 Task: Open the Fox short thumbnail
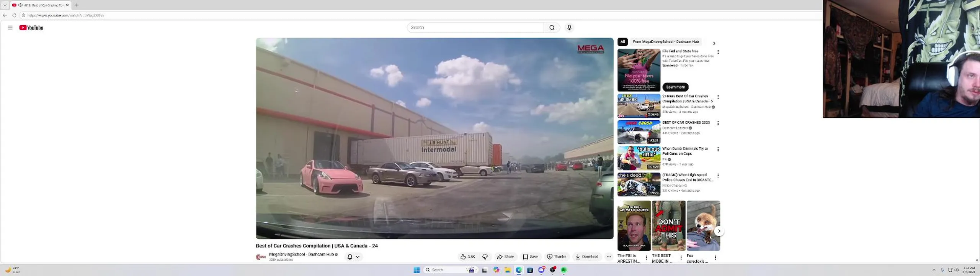point(703,226)
